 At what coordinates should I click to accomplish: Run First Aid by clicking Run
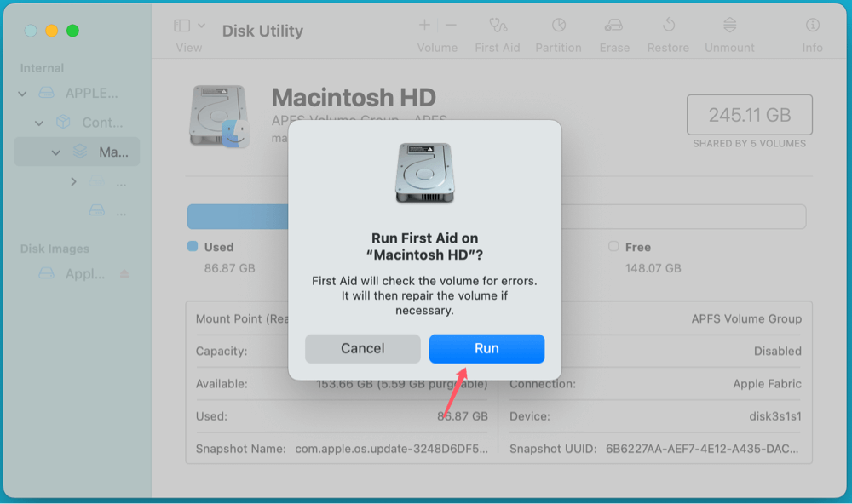coord(486,348)
